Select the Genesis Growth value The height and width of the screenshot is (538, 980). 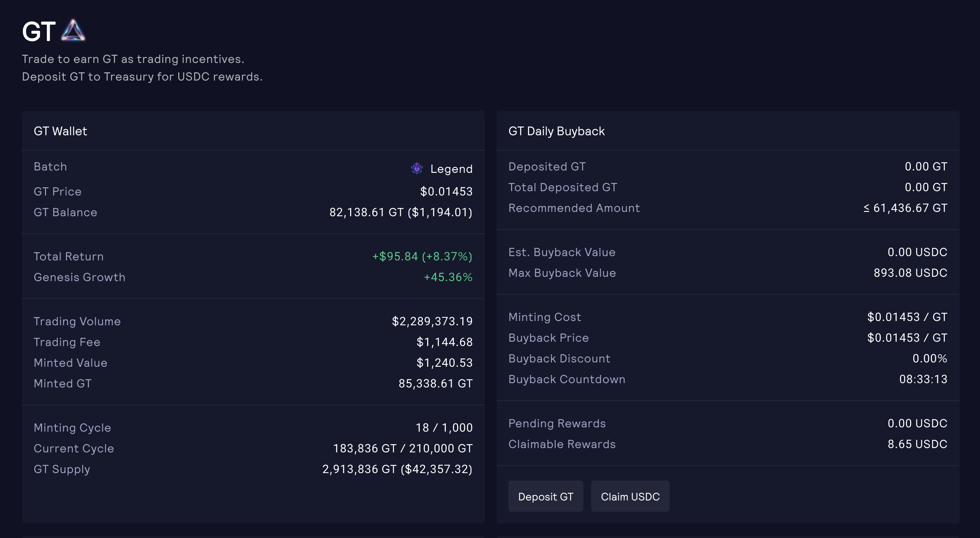pyautogui.click(x=448, y=277)
